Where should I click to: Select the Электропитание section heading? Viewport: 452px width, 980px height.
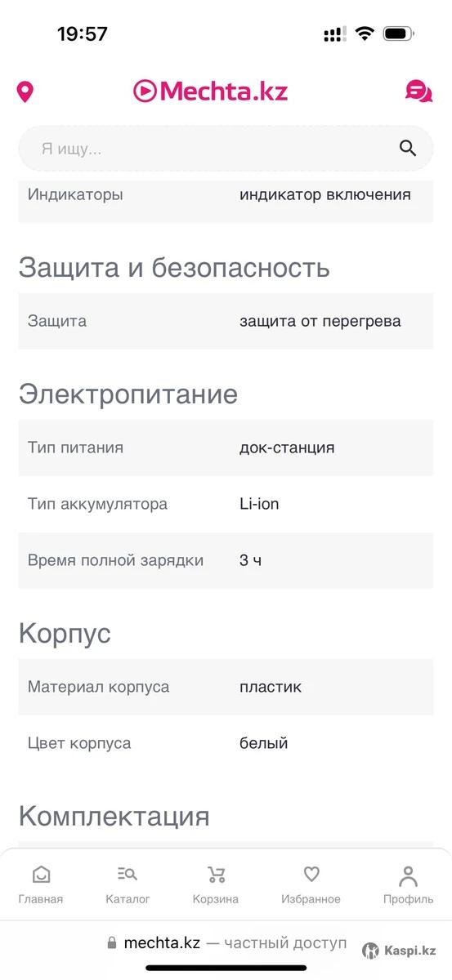click(x=128, y=394)
